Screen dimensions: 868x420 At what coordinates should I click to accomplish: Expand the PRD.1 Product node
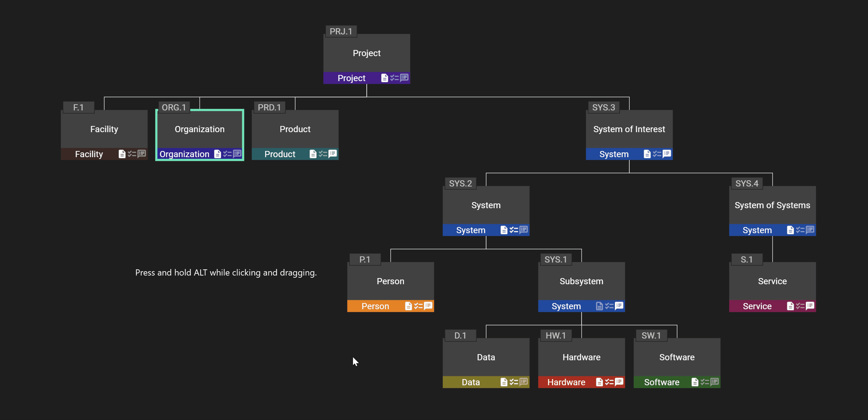point(295,129)
